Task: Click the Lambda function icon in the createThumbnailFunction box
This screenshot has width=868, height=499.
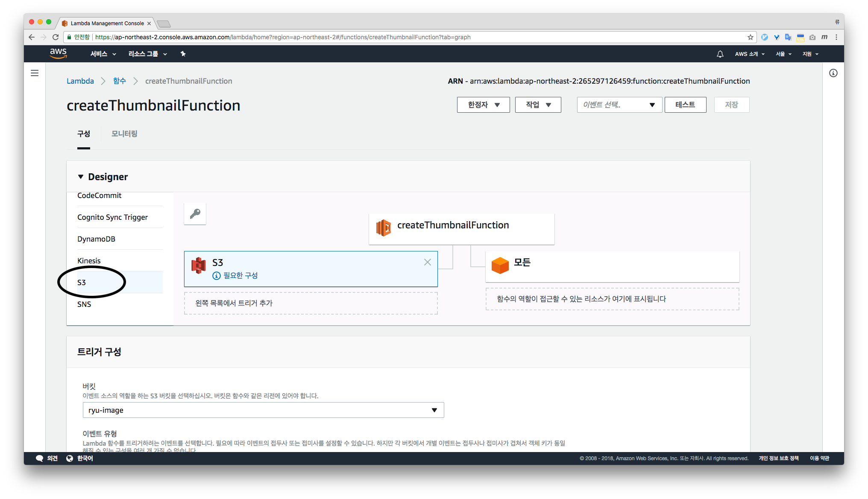Action: (x=383, y=228)
